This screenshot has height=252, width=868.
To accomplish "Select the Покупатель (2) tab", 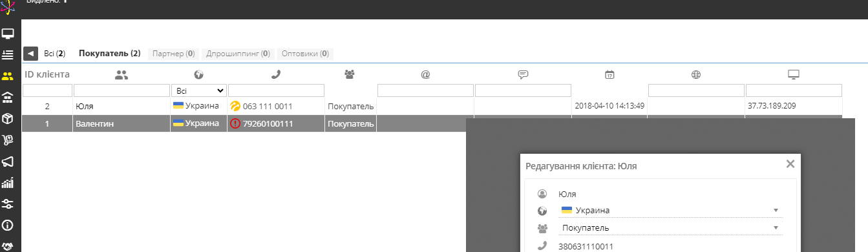I will pos(109,54).
